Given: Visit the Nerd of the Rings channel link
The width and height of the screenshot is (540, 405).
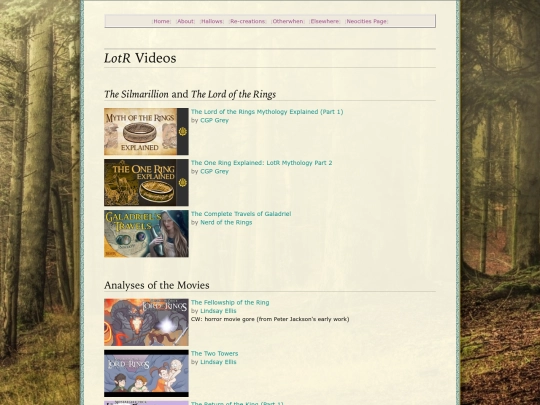Looking at the screenshot, I should click(226, 222).
